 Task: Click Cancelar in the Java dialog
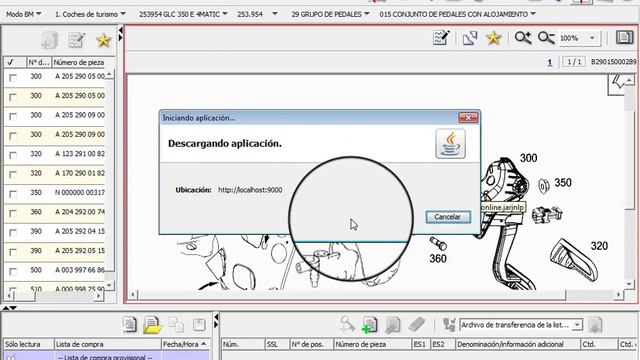point(448,217)
